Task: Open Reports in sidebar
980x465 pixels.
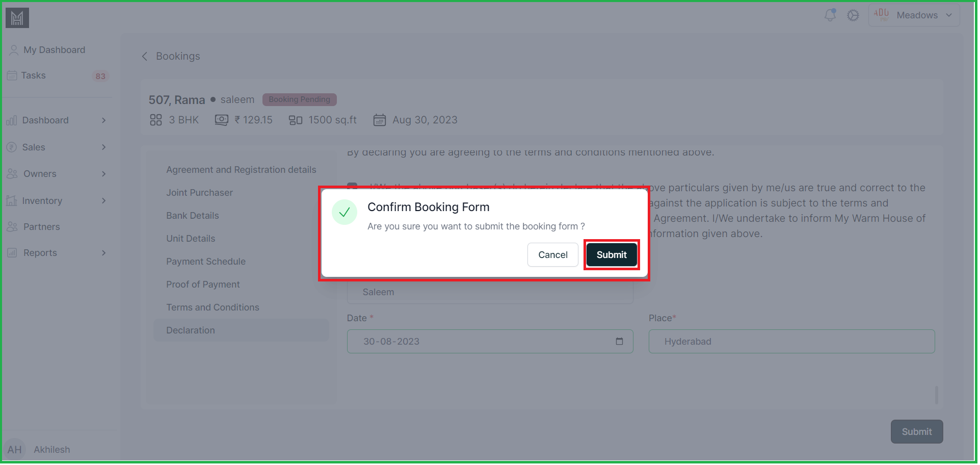Action: (x=40, y=253)
